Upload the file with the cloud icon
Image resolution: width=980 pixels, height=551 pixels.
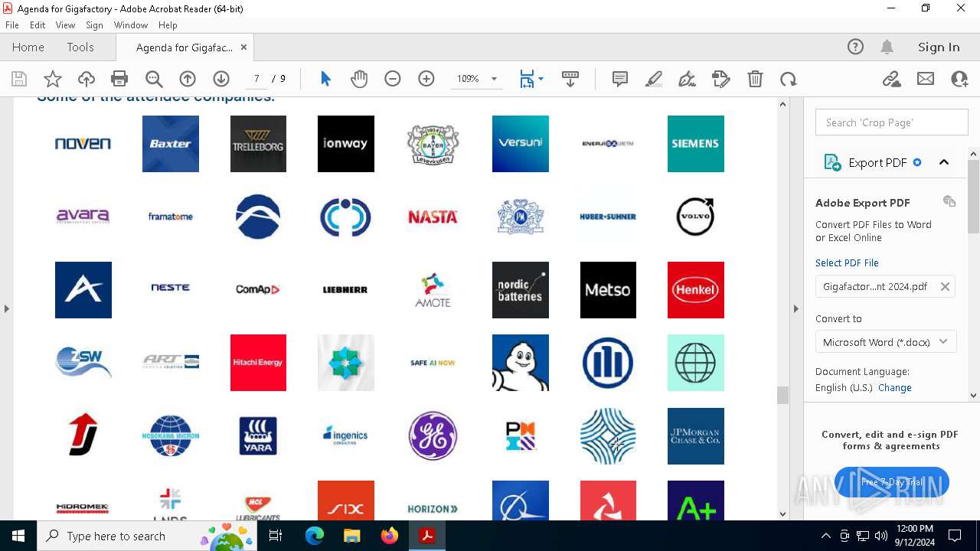[x=87, y=79]
